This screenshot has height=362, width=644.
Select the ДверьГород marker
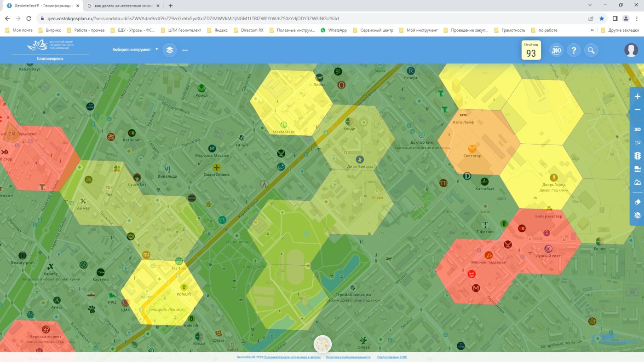click(x=553, y=177)
